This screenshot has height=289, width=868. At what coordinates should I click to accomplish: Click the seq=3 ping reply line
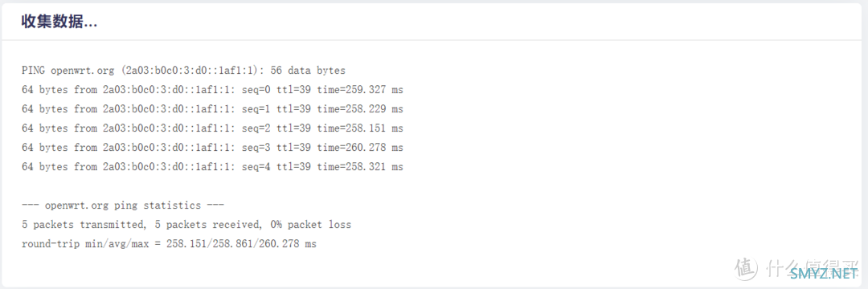(x=212, y=148)
